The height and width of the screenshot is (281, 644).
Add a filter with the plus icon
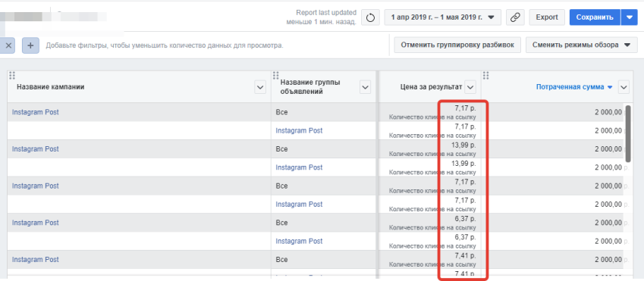coord(30,45)
